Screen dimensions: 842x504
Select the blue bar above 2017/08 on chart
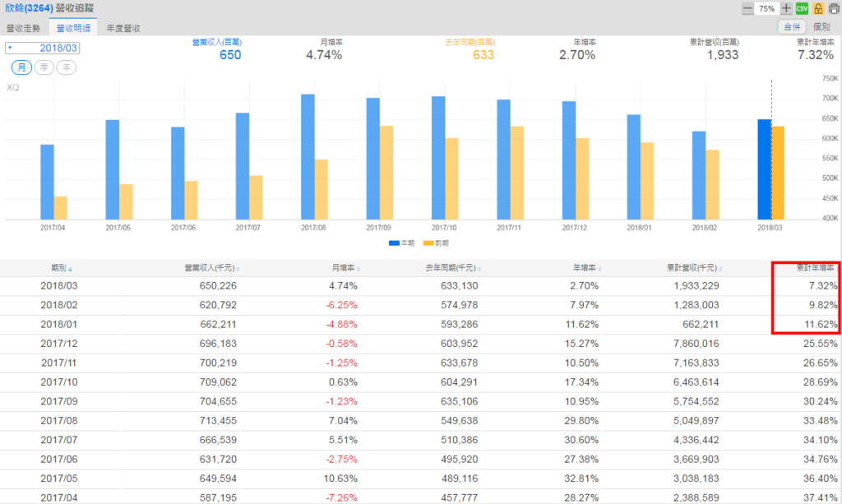[308, 157]
